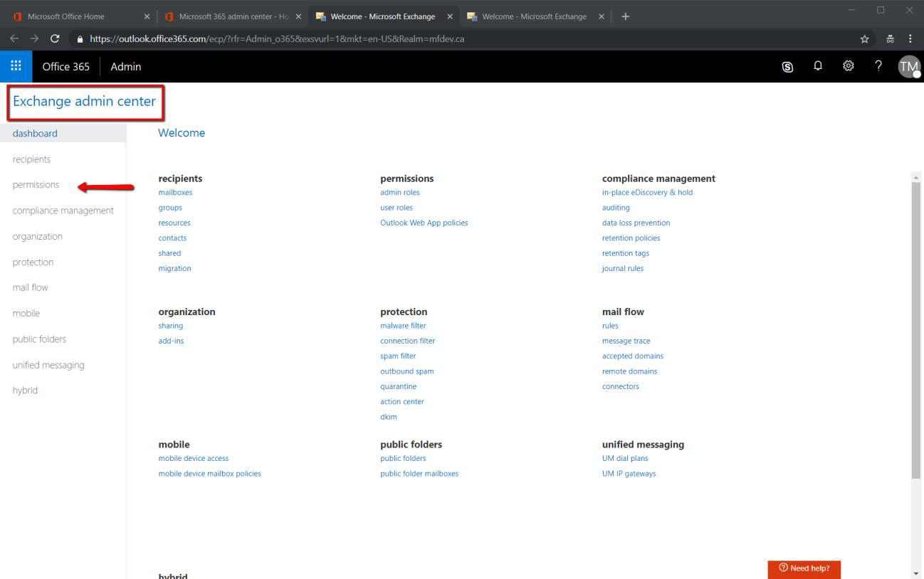The width and height of the screenshot is (924, 579).
Task: Click the Need help? button
Action: [804, 568]
